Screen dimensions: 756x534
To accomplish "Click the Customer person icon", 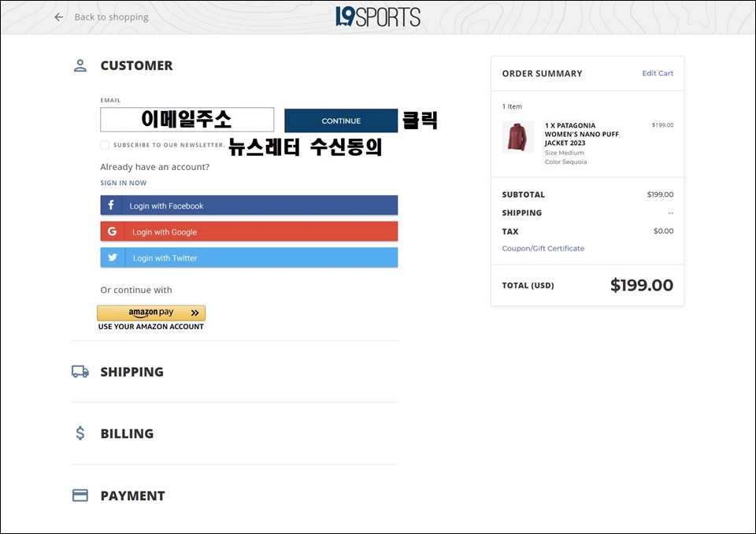I will click(x=80, y=65).
